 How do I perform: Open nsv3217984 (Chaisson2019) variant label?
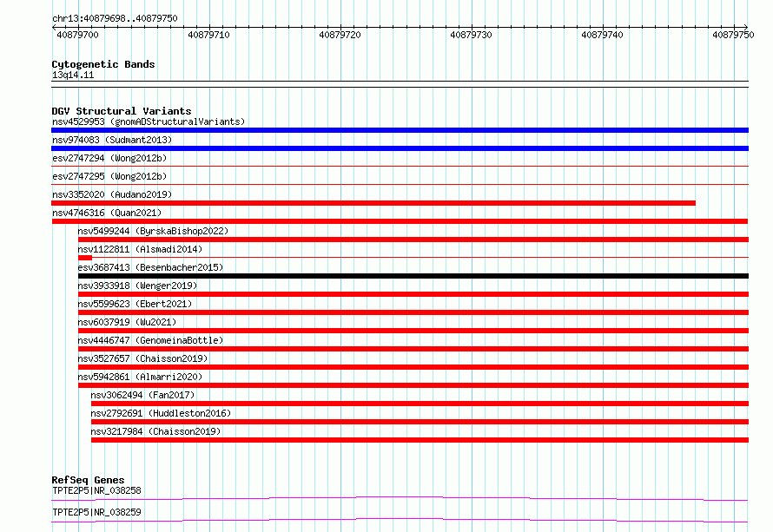tap(155, 431)
